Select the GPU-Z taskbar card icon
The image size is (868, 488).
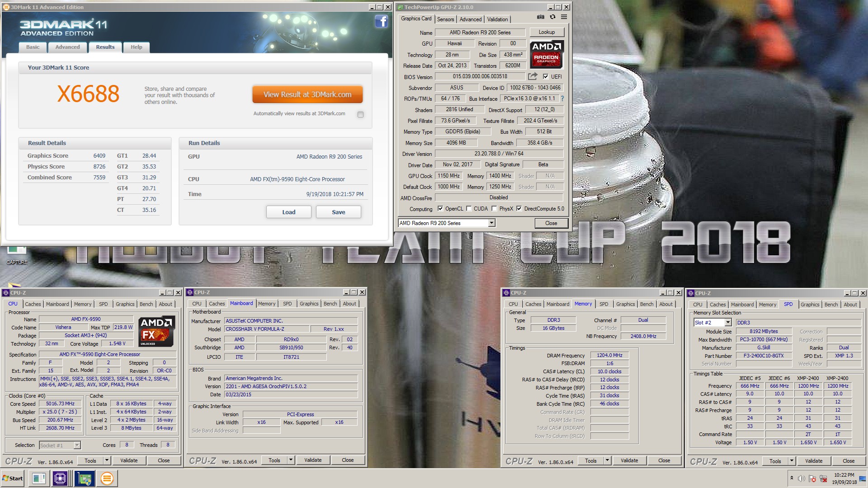[84, 479]
